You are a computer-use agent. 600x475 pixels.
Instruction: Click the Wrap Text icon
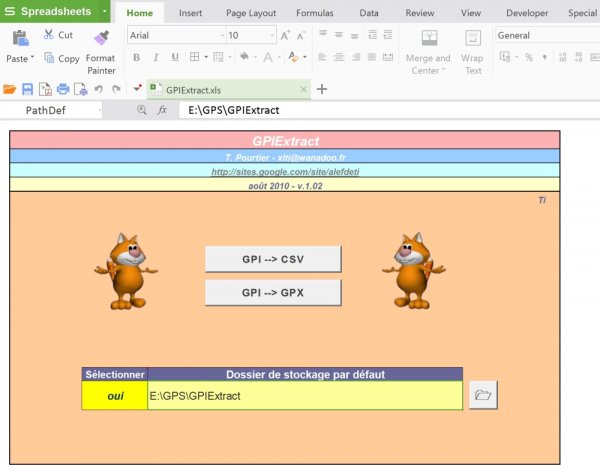coord(472,40)
